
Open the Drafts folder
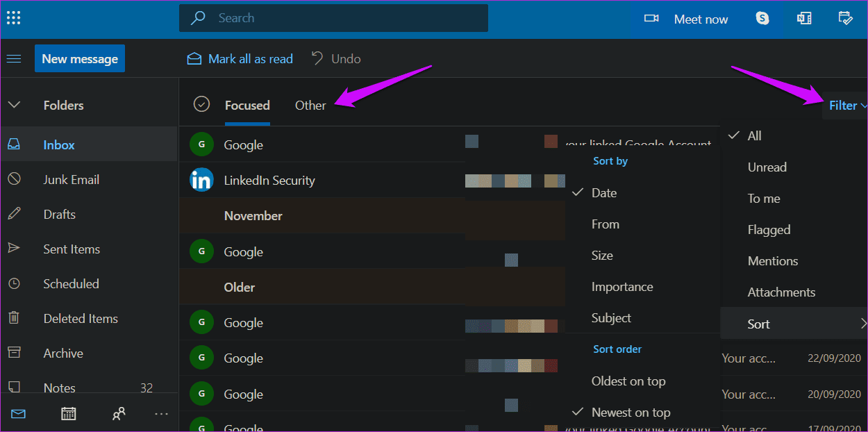[x=89, y=214]
